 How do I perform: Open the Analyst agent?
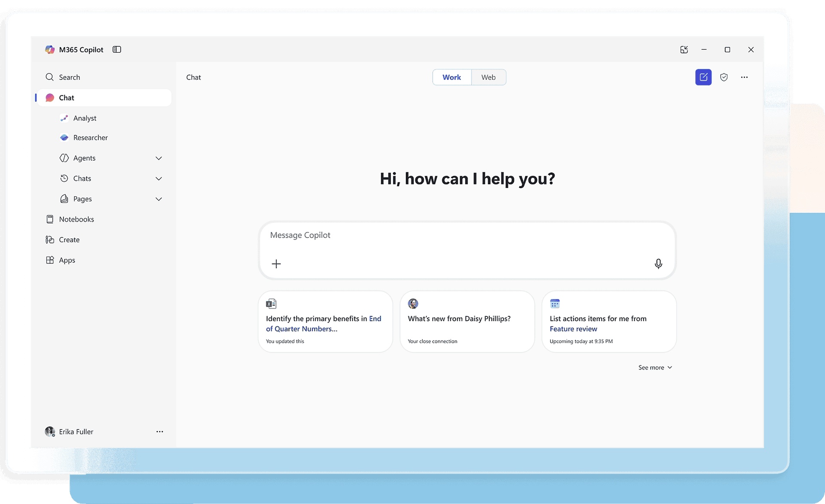tap(85, 118)
